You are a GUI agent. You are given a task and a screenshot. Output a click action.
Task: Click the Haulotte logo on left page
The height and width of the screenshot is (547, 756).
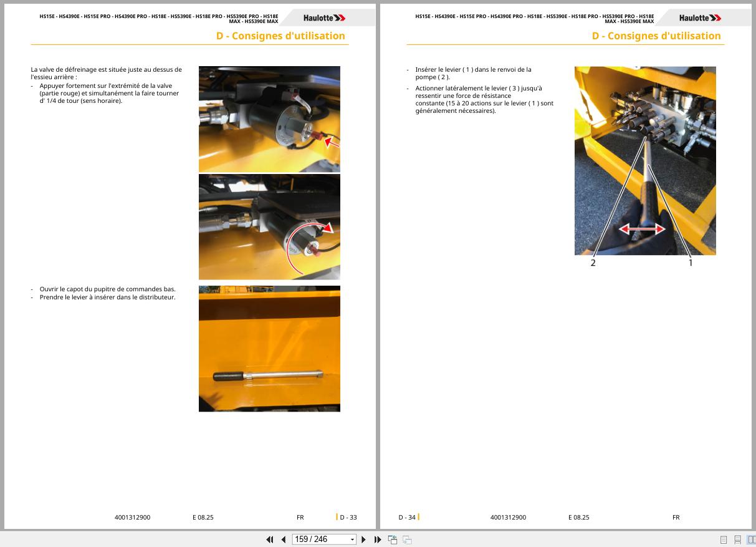pos(325,18)
